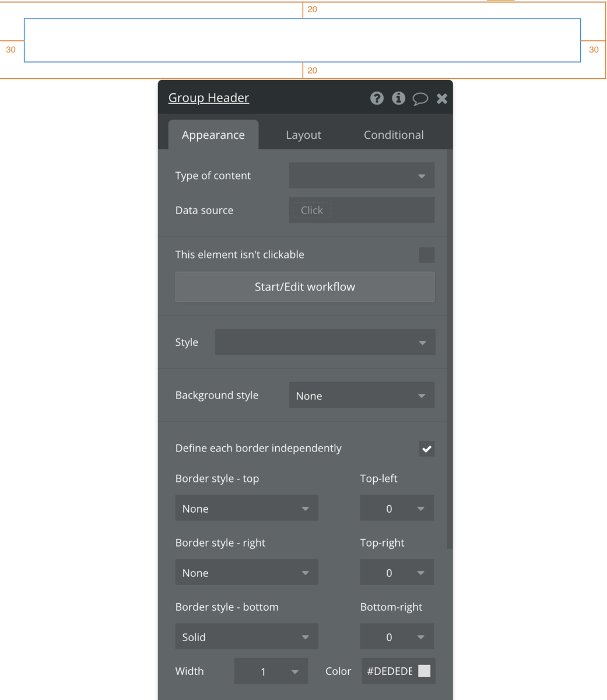Open the Top-right roundness dropdown
607x700 pixels.
pyautogui.click(x=397, y=572)
